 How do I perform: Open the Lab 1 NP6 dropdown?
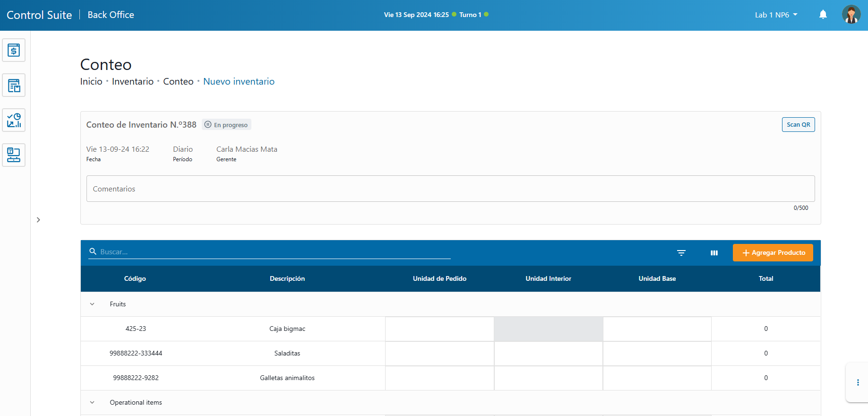(x=776, y=15)
